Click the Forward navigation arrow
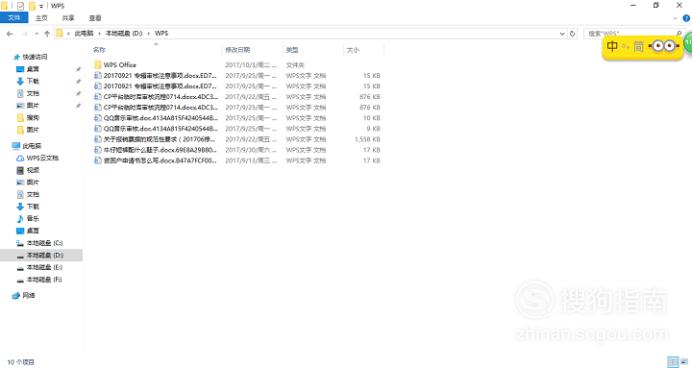The image size is (692, 368). pos(25,34)
